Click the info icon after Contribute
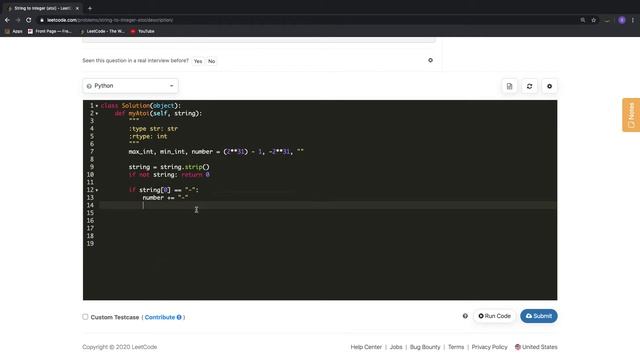This screenshot has height=360, width=640. (x=179, y=317)
